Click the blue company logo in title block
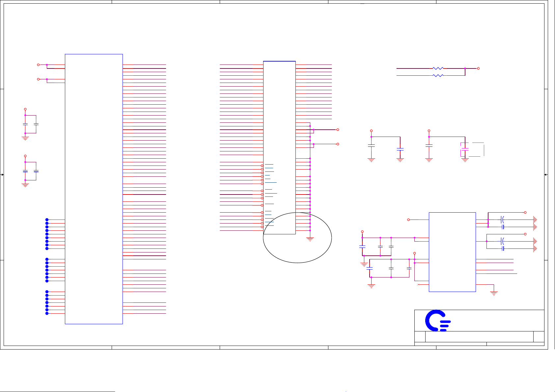The image size is (555, 392). click(437, 321)
